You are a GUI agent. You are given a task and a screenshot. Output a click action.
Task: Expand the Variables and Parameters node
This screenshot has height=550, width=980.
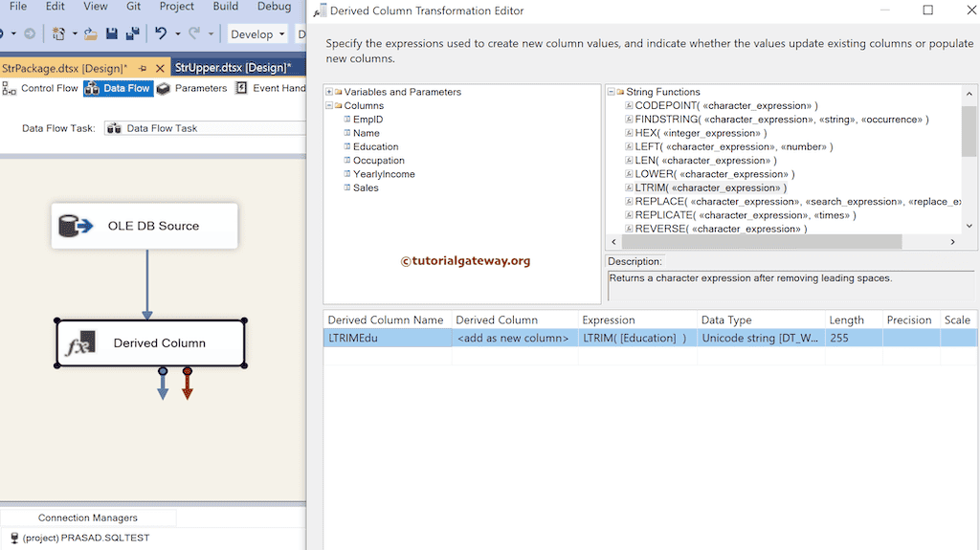[329, 92]
